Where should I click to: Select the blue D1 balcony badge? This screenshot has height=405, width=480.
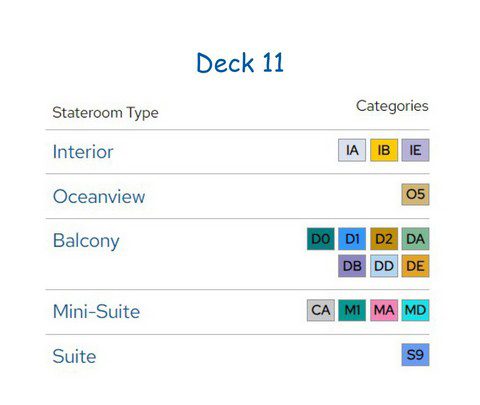[352, 239]
